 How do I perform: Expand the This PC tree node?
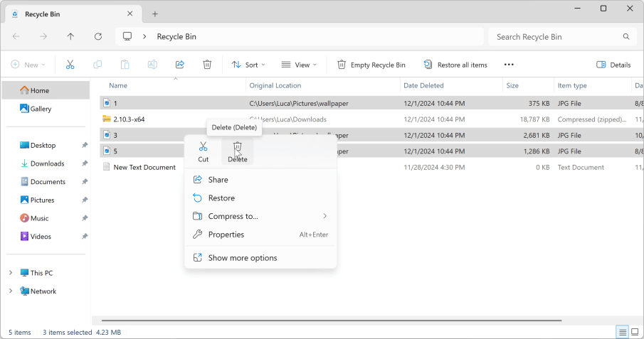[11, 273]
